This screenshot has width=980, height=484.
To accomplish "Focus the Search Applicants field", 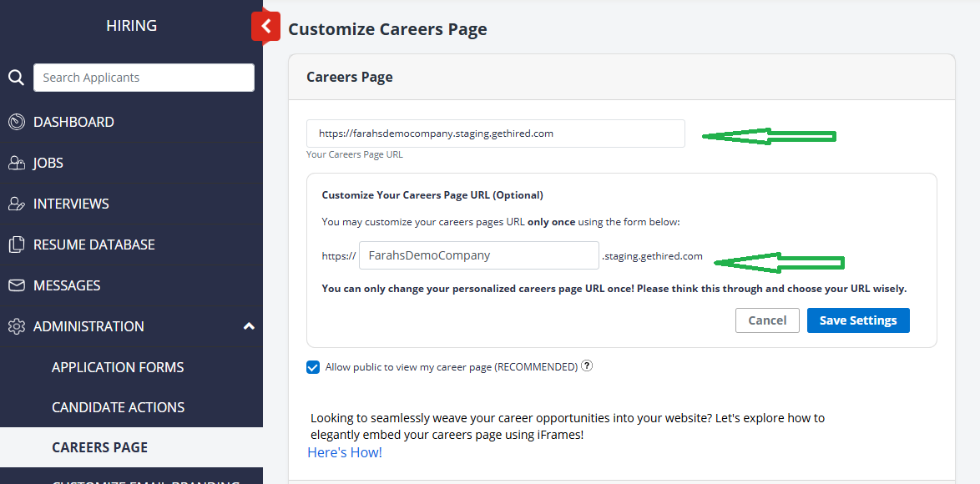I will pyautogui.click(x=144, y=78).
